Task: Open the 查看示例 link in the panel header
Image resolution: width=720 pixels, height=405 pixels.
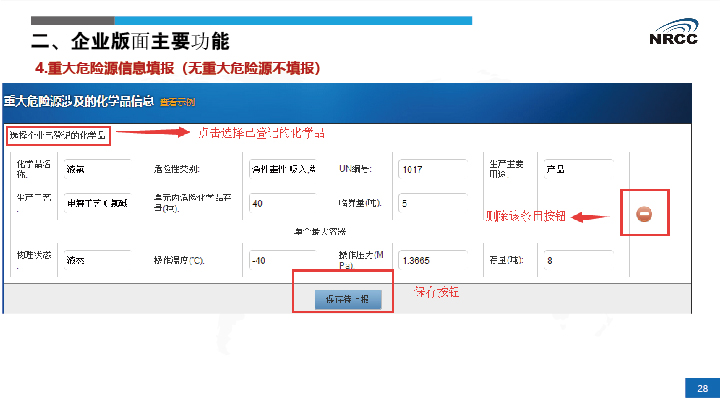Action: pos(179,102)
